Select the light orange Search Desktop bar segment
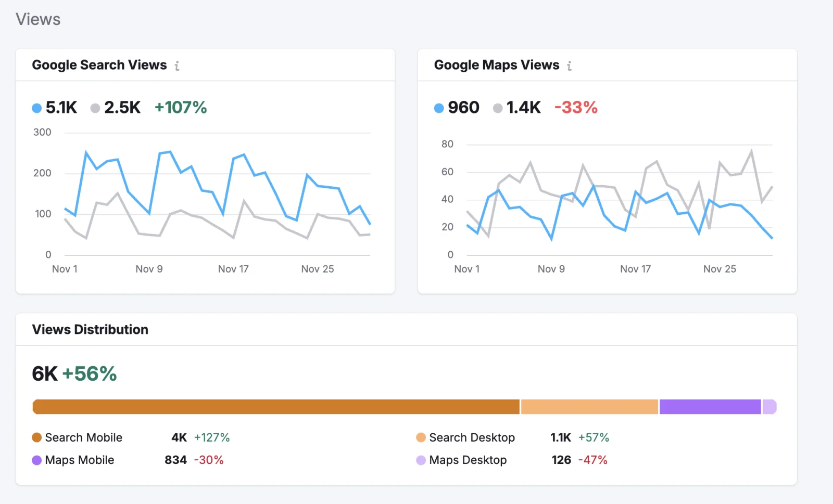 589,407
